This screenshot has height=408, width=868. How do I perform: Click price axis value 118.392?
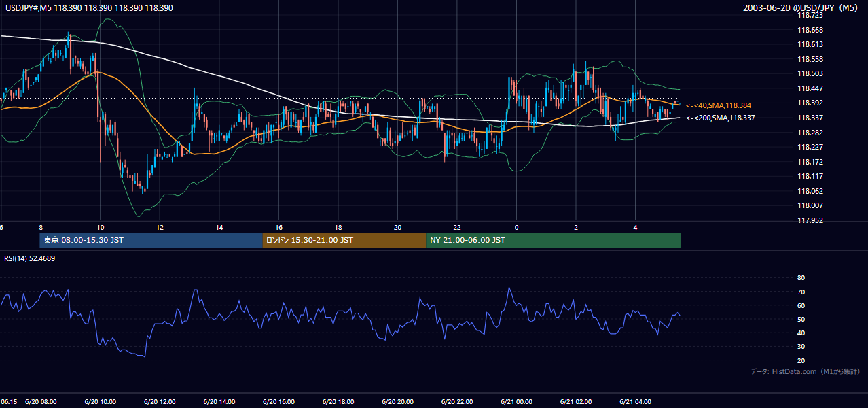810,103
